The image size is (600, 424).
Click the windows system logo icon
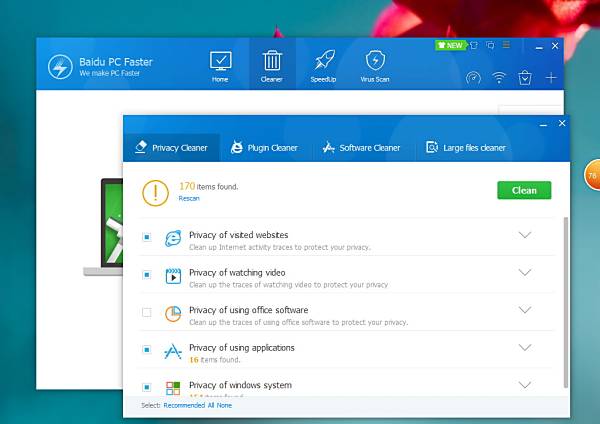coord(173,388)
